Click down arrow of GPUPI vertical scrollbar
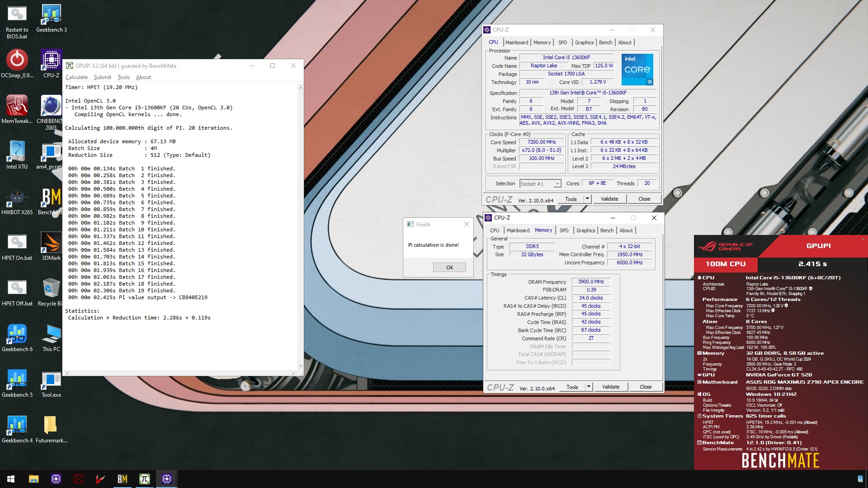This screenshot has height=488, width=868. click(301, 366)
